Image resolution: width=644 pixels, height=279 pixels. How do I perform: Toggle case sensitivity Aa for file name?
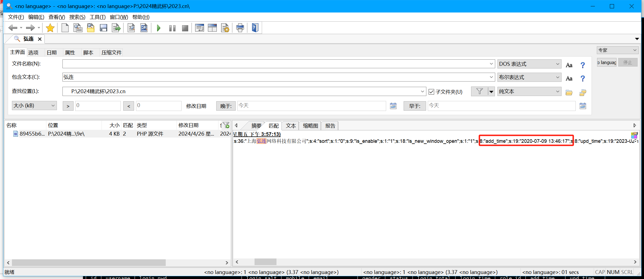click(569, 65)
